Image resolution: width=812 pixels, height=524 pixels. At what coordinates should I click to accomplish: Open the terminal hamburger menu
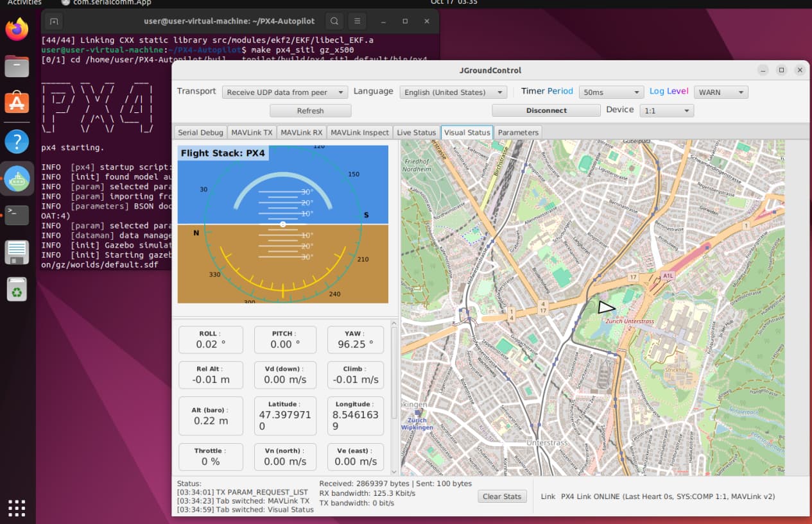tap(358, 21)
